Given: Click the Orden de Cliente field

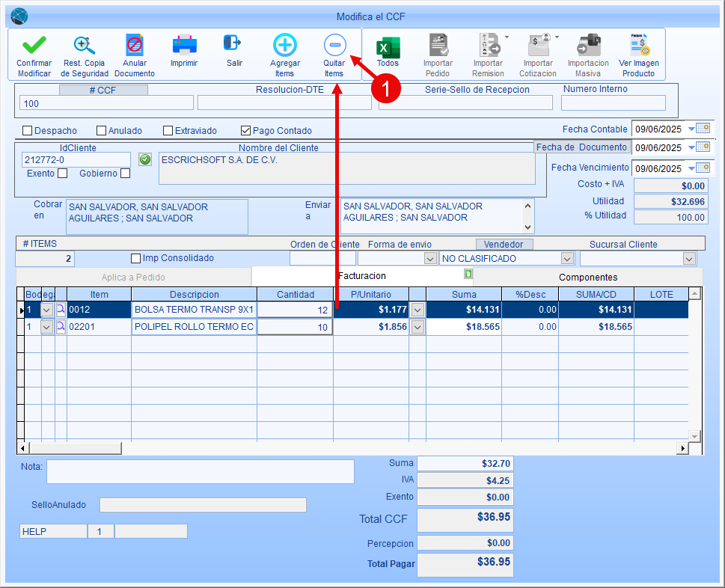Looking at the screenshot, I should [322, 258].
